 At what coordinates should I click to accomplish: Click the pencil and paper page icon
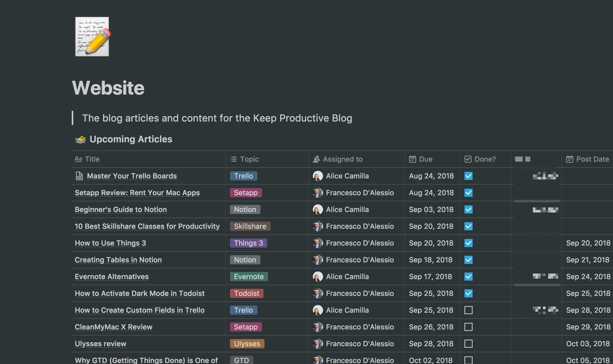pyautogui.click(x=92, y=37)
